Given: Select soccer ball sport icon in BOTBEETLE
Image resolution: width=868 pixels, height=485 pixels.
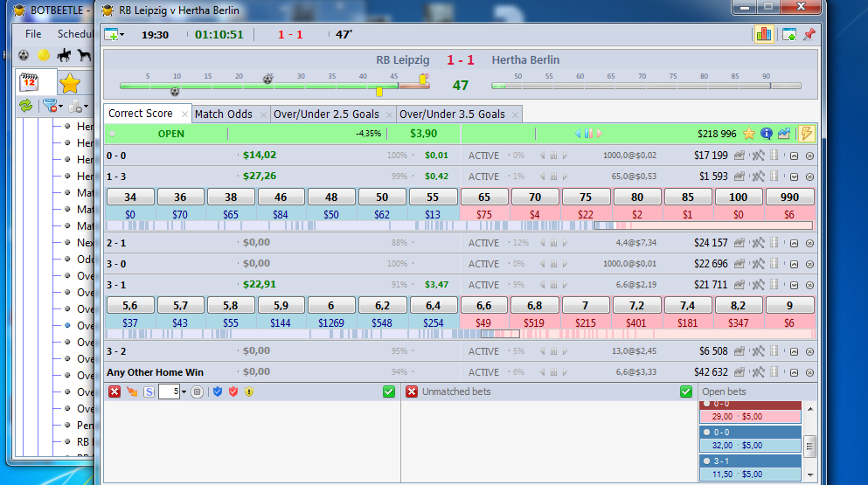Looking at the screenshot, I should (x=24, y=55).
